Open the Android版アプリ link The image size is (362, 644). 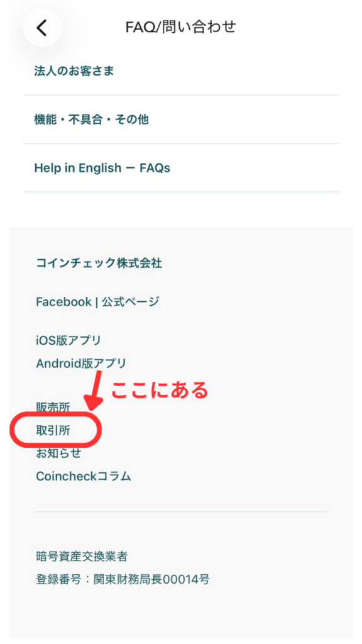coord(81,364)
